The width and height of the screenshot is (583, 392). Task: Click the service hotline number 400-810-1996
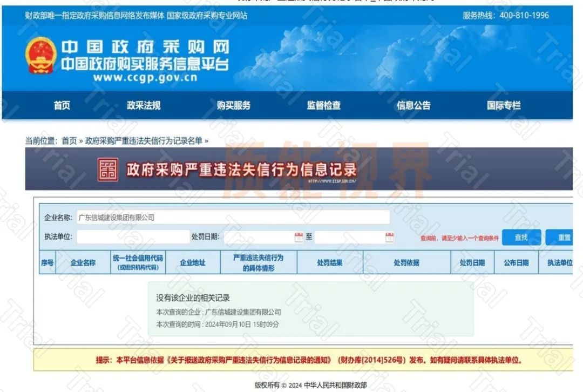524,16
